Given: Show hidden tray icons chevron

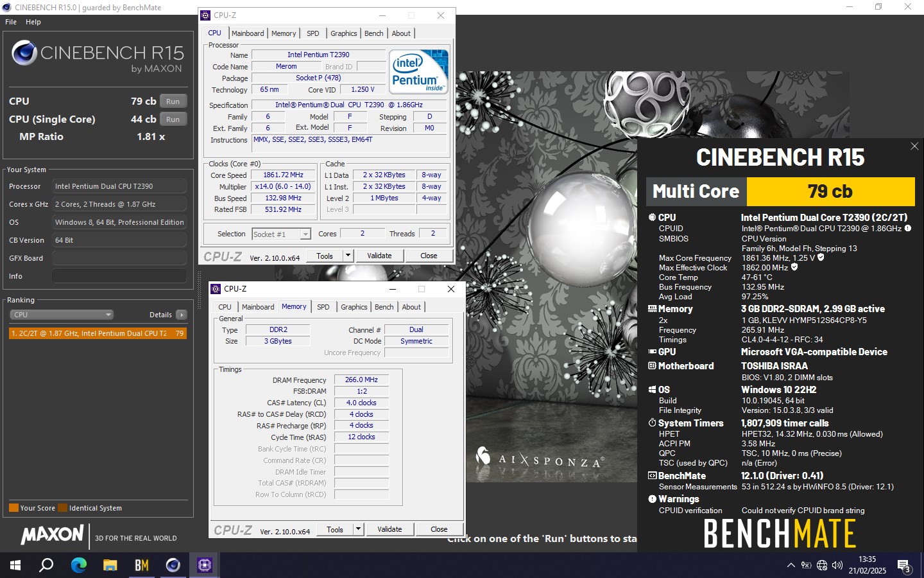Looking at the screenshot, I should pyautogui.click(x=791, y=565).
